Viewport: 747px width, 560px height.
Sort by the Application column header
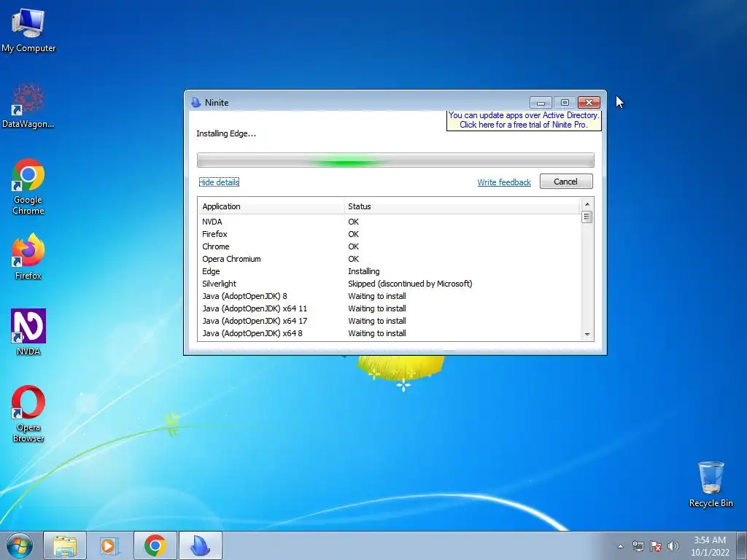click(271, 206)
